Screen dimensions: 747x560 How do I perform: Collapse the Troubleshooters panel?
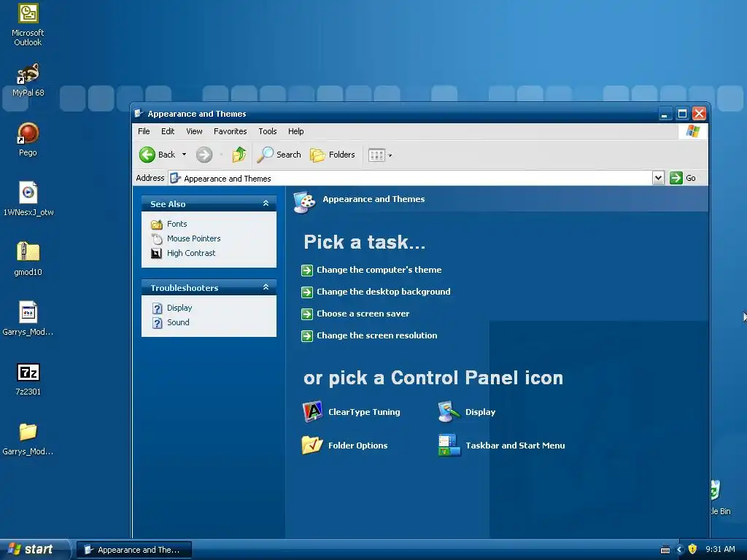(266, 287)
